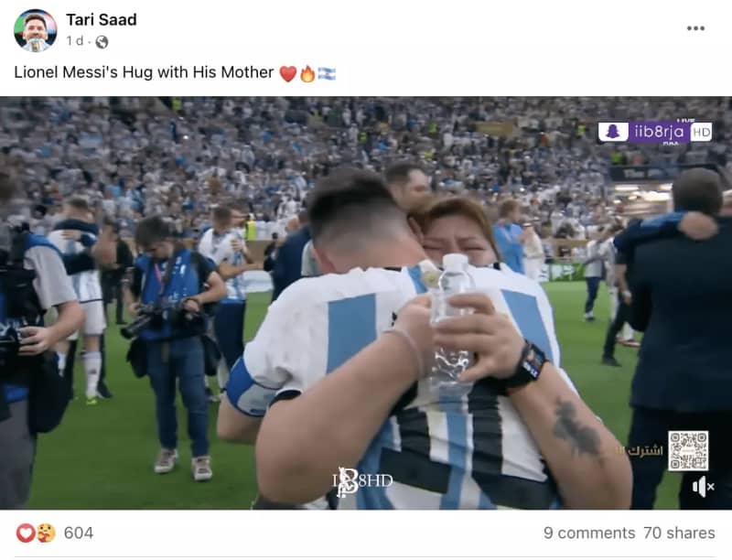Click the iib8rja Snapchat badge
This screenshot has width=732, height=560.
coord(644,133)
